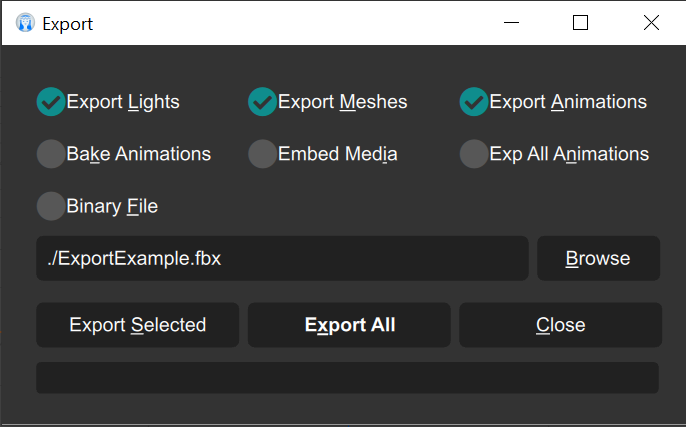Uncheck the Export Lights checkmark circle
686x427 pixels.
coord(51,102)
